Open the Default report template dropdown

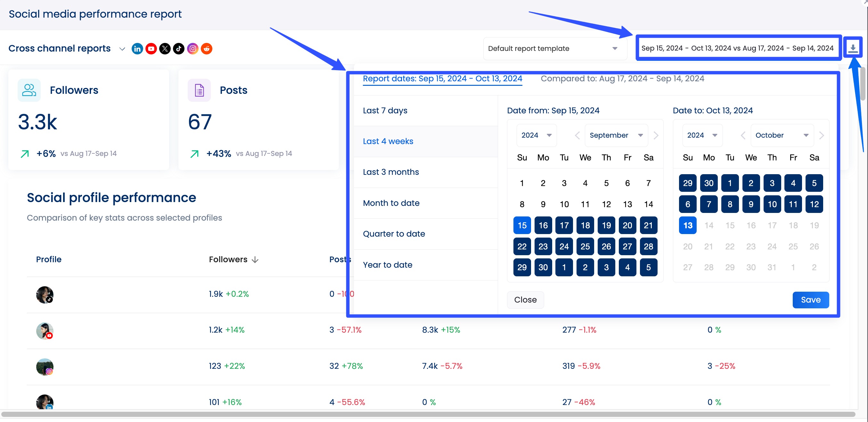click(x=554, y=48)
